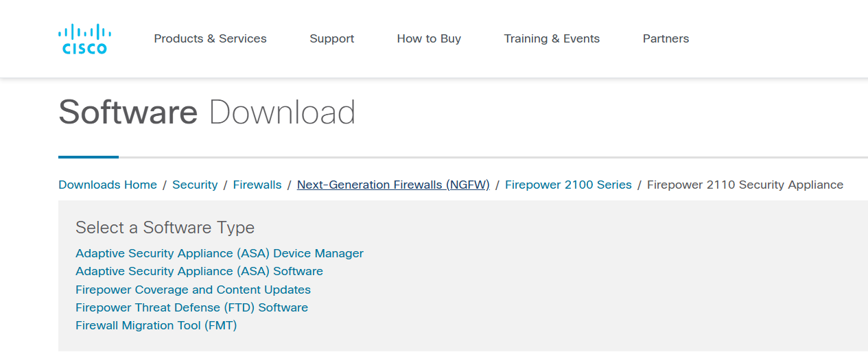Click the Cisco logo
Viewport: 868px width, 352px height.
tap(84, 39)
